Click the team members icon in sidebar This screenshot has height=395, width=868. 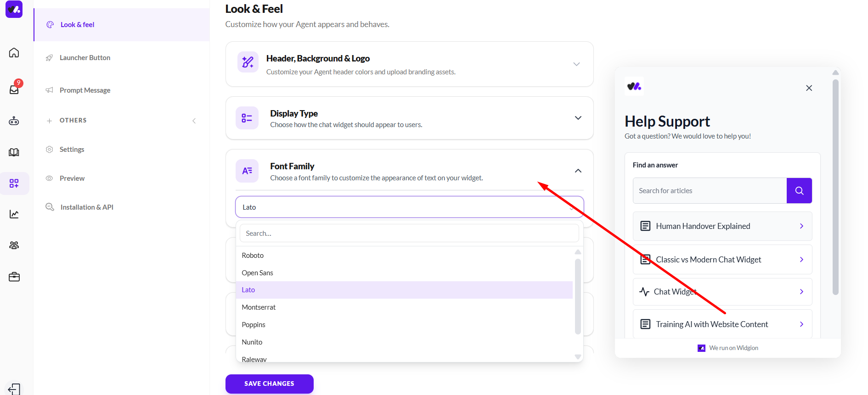(x=14, y=245)
